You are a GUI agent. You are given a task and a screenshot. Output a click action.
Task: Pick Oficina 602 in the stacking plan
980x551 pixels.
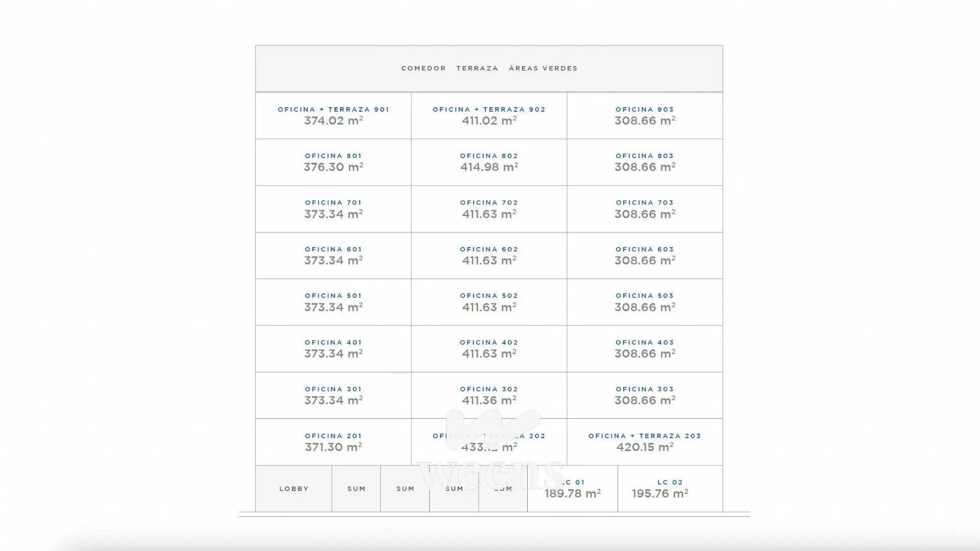(x=489, y=256)
